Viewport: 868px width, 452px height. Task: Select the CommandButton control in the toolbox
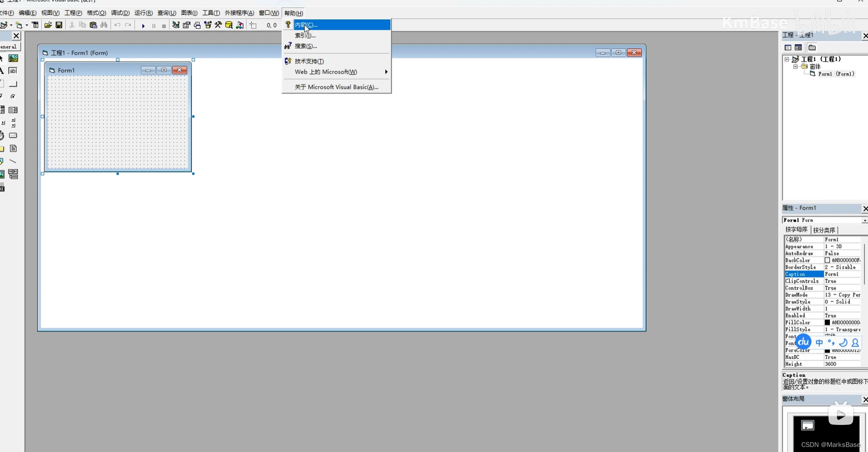coord(13,84)
